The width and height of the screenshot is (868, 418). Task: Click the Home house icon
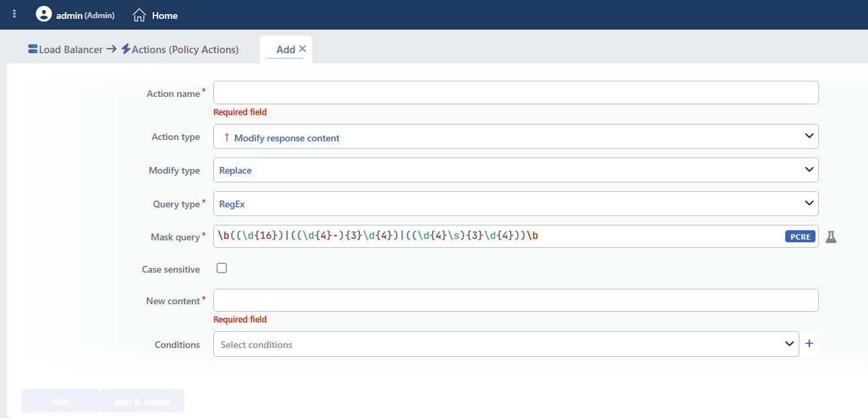point(139,15)
